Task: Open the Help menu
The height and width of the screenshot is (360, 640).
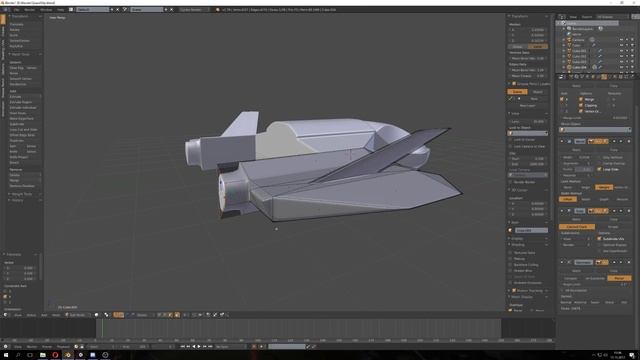Action: click(61, 9)
